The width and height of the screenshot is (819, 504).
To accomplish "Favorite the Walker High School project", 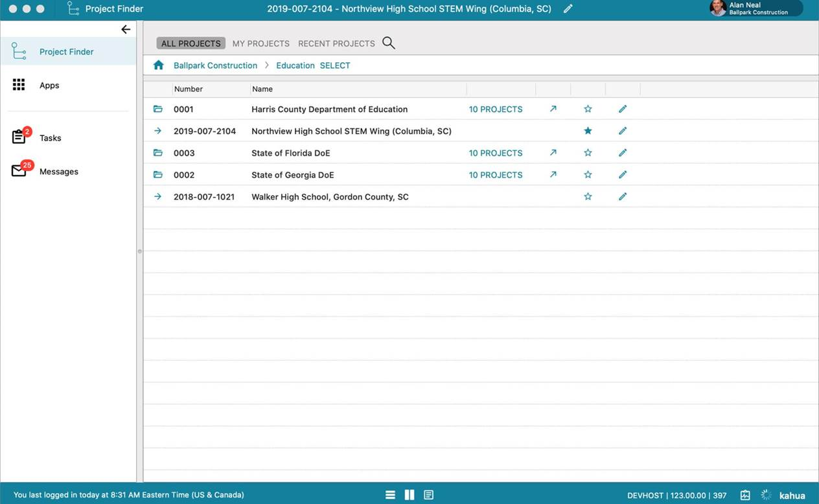I will (x=588, y=197).
